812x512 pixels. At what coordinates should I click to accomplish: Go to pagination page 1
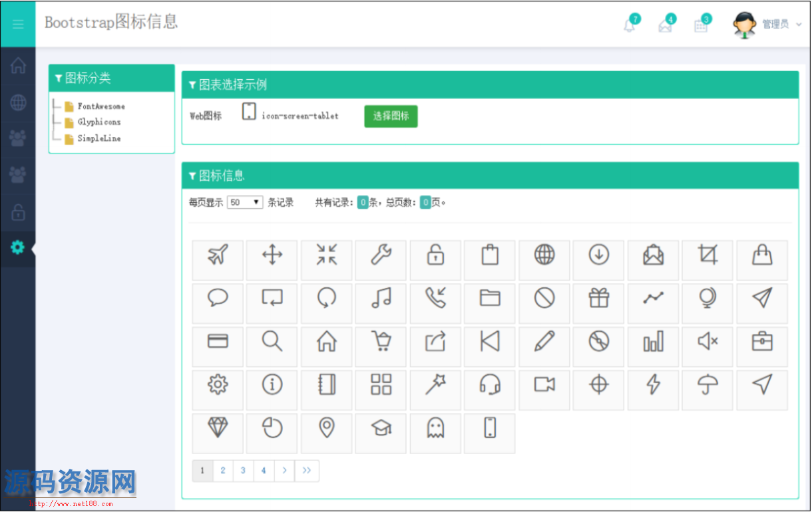[x=202, y=471]
